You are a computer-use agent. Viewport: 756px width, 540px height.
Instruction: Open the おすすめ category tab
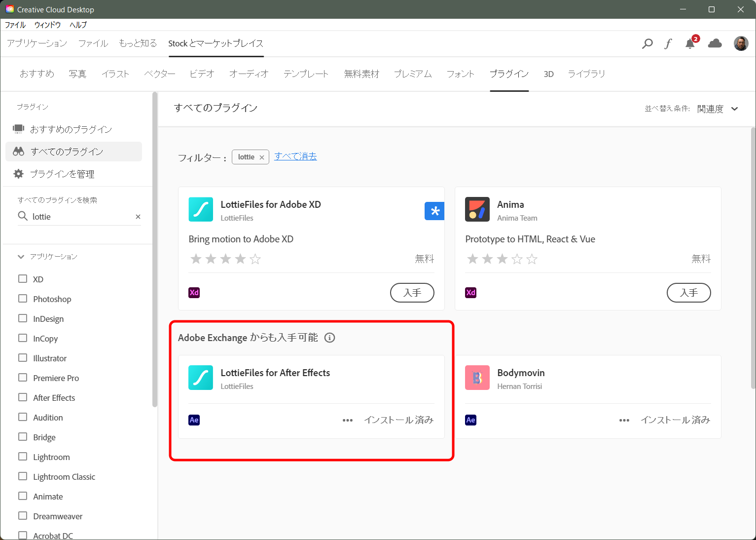tap(37, 74)
